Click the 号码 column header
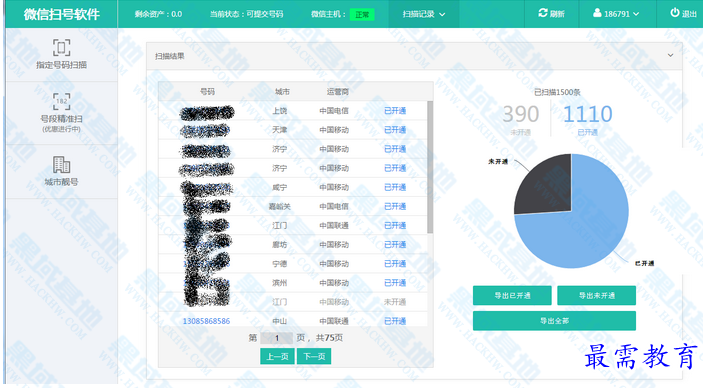 coord(207,91)
